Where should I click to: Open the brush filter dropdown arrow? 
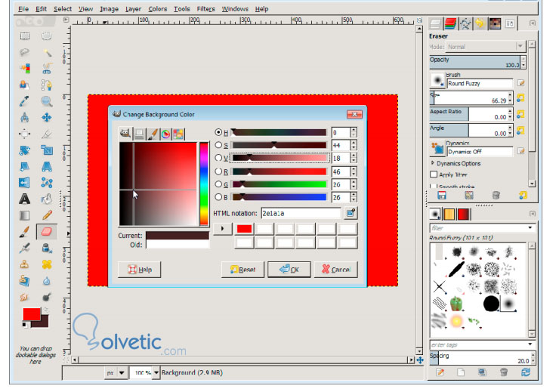(530, 227)
